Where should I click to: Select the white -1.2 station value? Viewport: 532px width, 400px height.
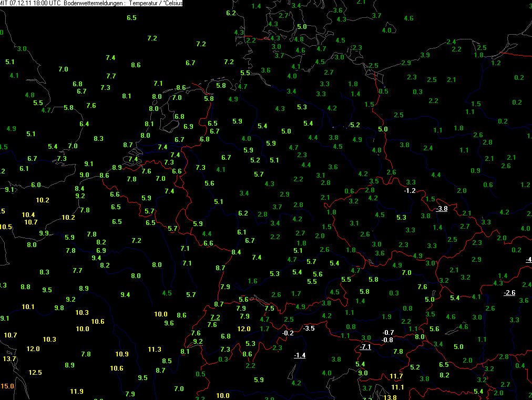(410, 190)
